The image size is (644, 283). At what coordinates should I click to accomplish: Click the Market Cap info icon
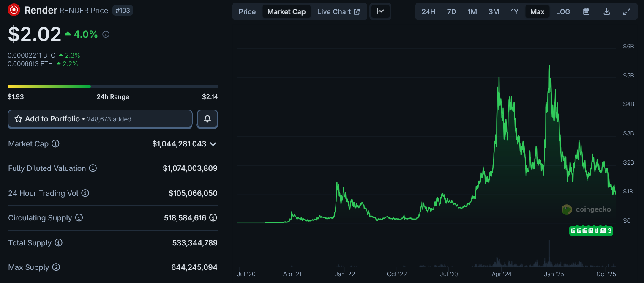[55, 144]
